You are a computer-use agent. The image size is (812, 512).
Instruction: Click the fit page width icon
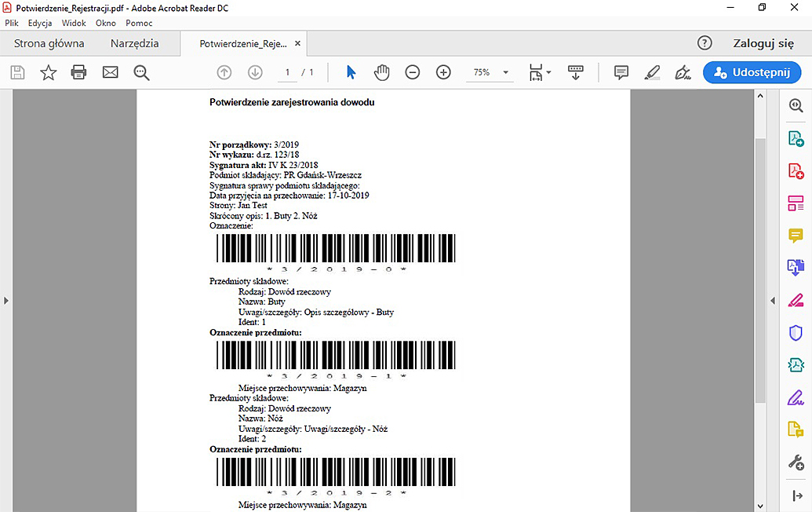click(536, 72)
